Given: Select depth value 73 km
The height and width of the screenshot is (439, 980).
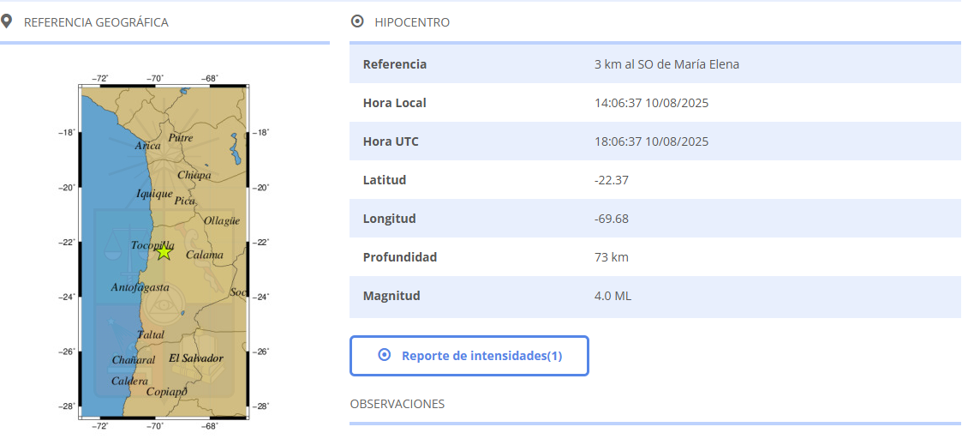Looking at the screenshot, I should [x=612, y=257].
